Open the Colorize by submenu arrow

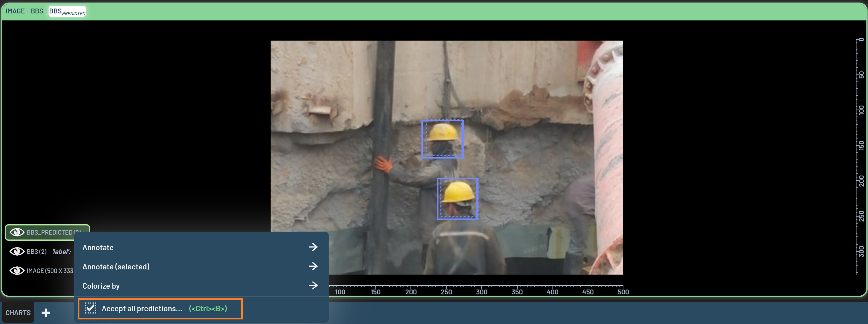coord(313,286)
